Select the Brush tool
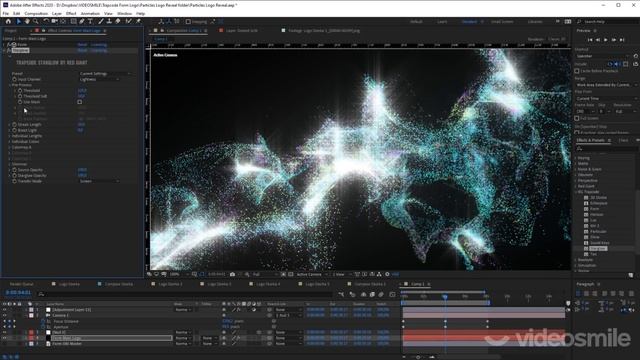This screenshot has width=640, height=360. coord(101,21)
